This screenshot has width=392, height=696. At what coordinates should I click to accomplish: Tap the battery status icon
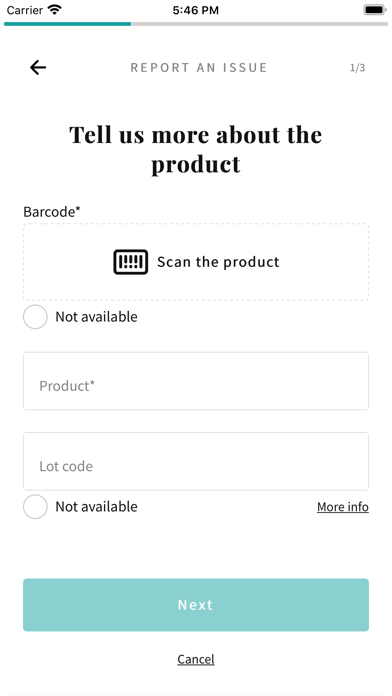pos(375,10)
